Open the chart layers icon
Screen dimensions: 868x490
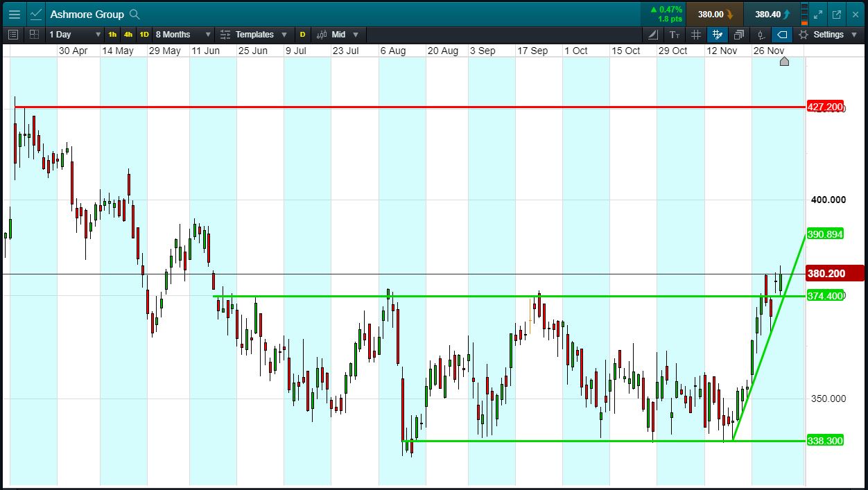click(739, 35)
